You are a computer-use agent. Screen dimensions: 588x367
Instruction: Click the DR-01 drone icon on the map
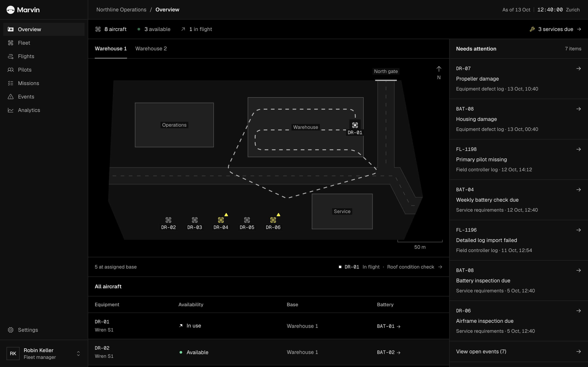coord(355,125)
